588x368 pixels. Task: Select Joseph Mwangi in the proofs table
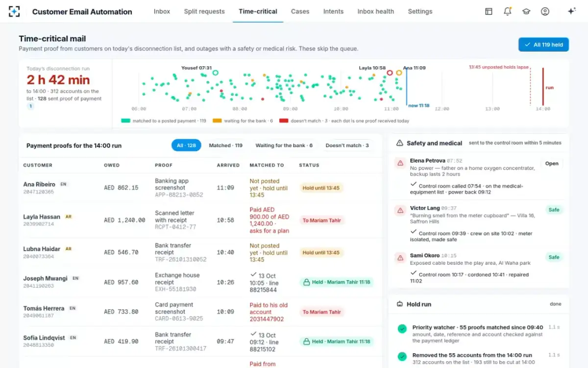point(45,279)
